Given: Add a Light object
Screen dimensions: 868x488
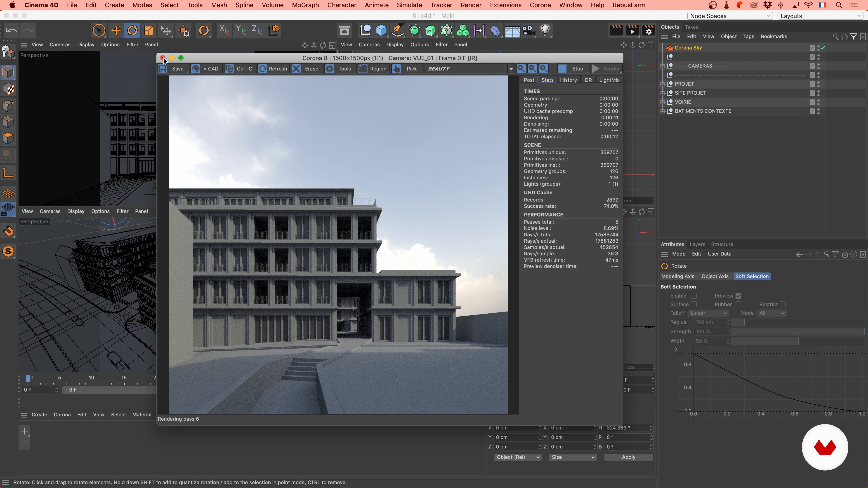Looking at the screenshot, I should click(x=545, y=31).
